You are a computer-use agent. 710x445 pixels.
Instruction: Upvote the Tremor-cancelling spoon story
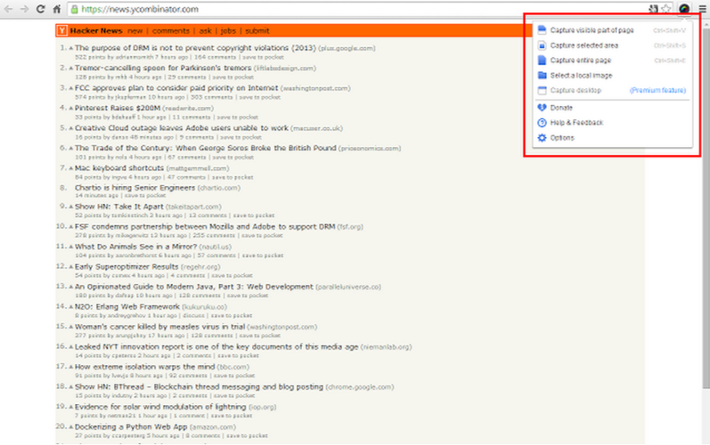pos(71,68)
